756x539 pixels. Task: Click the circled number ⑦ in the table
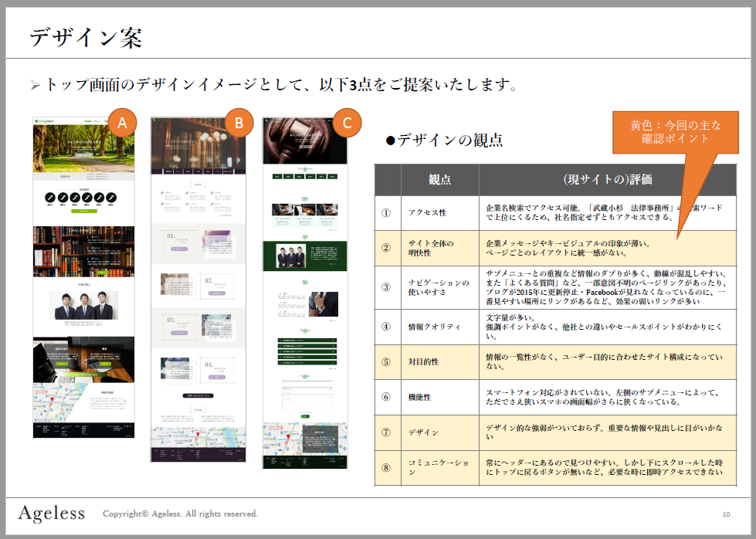pos(387,432)
